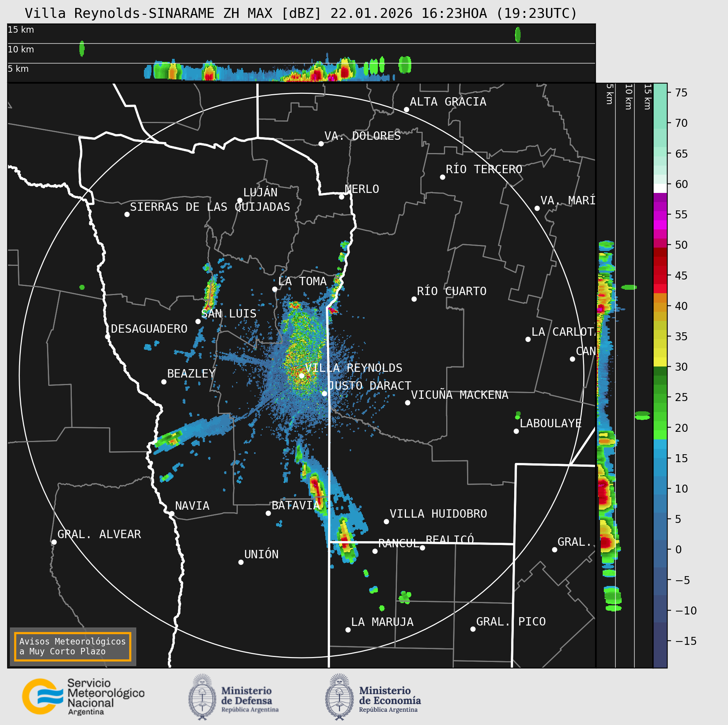This screenshot has width=728, height=725.
Task: Click the RÍO TERCERO city label
Action: pos(484,169)
